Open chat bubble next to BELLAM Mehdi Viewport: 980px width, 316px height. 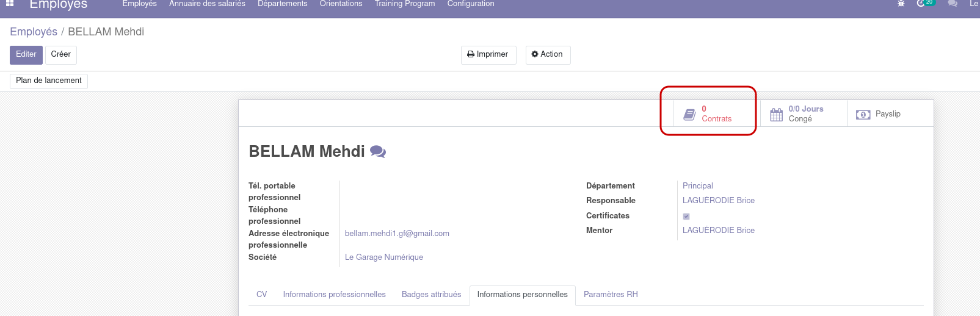coord(378,152)
